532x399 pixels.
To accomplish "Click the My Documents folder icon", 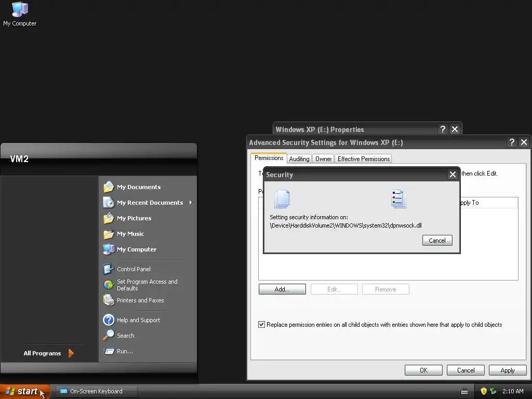I will pyautogui.click(x=109, y=187).
